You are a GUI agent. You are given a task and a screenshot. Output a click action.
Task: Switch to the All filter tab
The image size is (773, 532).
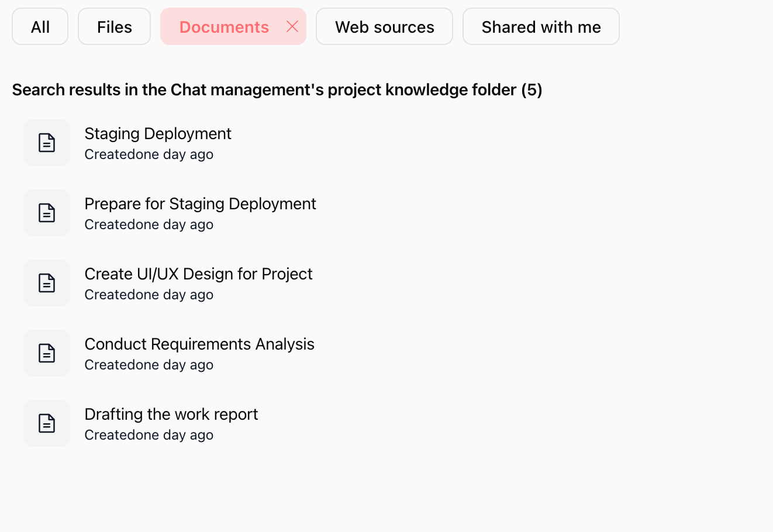(x=40, y=26)
